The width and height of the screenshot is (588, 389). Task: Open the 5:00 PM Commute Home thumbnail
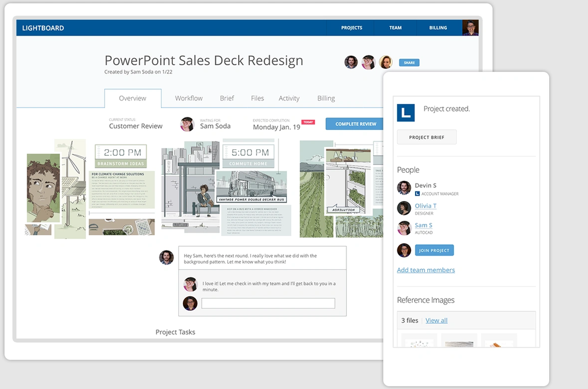point(226,187)
